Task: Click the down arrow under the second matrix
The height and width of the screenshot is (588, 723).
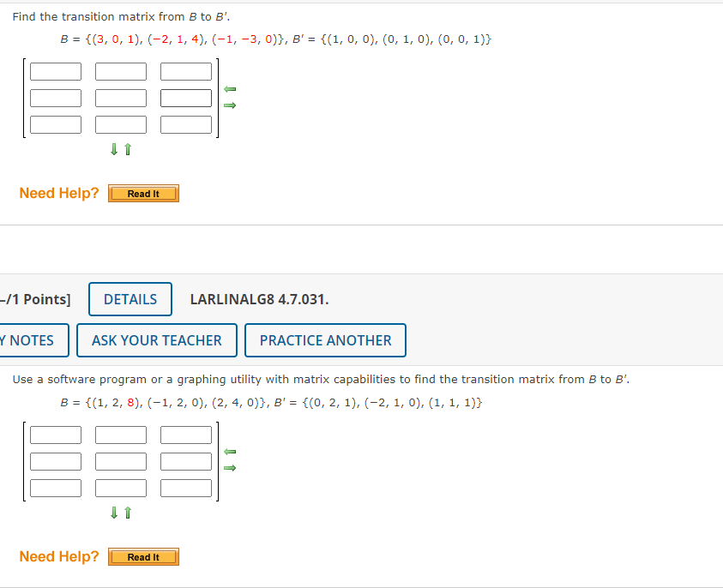Action: coord(114,513)
